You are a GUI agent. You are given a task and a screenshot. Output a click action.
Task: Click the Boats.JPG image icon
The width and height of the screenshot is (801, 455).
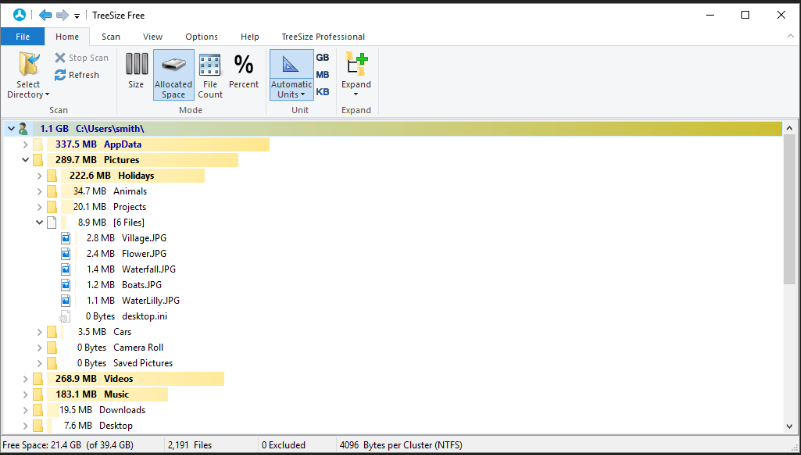pyautogui.click(x=65, y=285)
